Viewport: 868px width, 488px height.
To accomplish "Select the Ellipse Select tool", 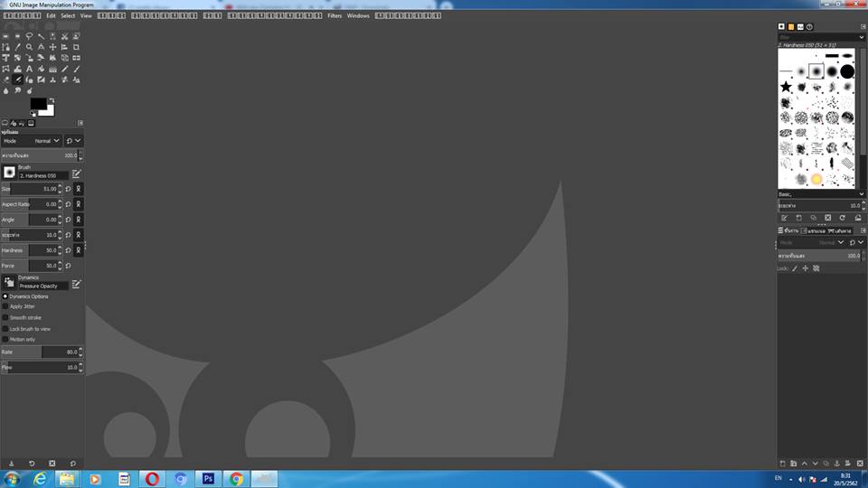I will pos(18,36).
